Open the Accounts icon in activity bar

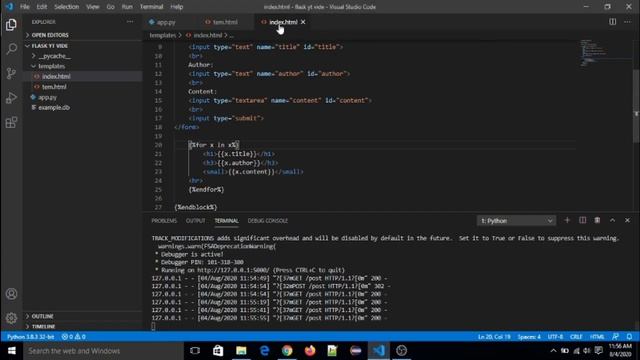[x=11, y=294]
